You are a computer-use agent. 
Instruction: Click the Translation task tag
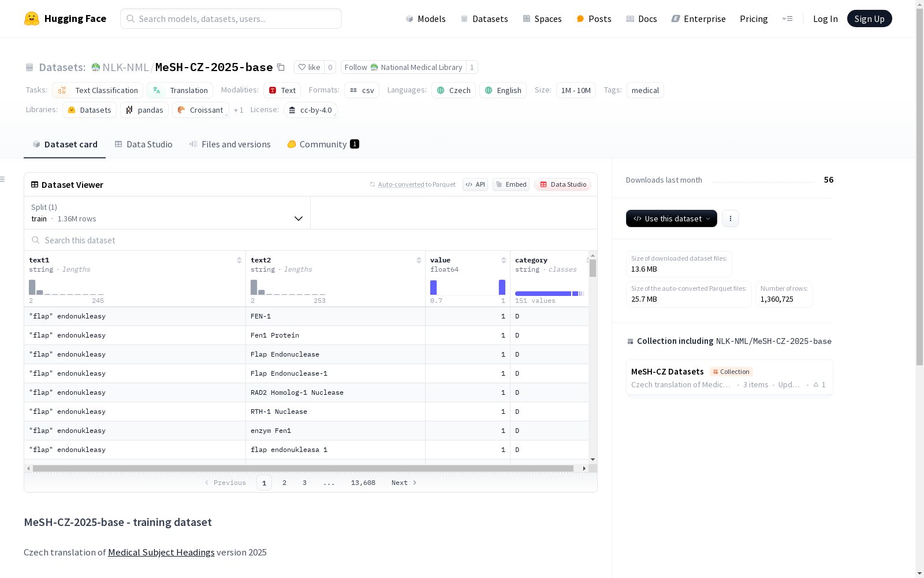180,90
